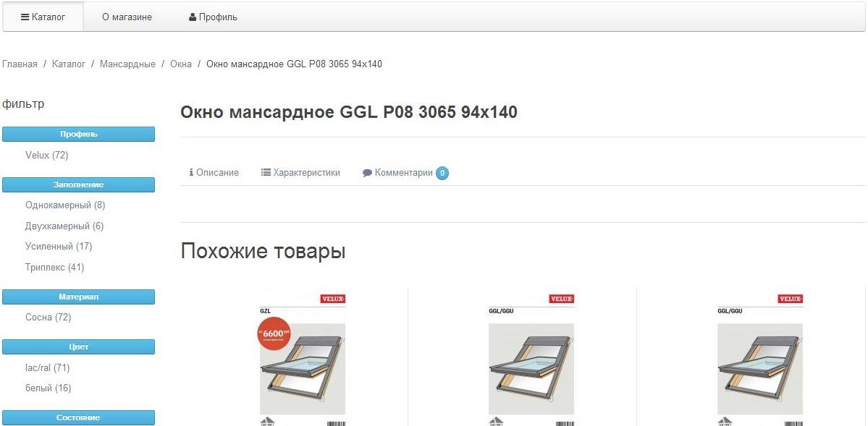Collapse the Материал filter header
The width and height of the screenshot is (868, 426).
coord(79,297)
